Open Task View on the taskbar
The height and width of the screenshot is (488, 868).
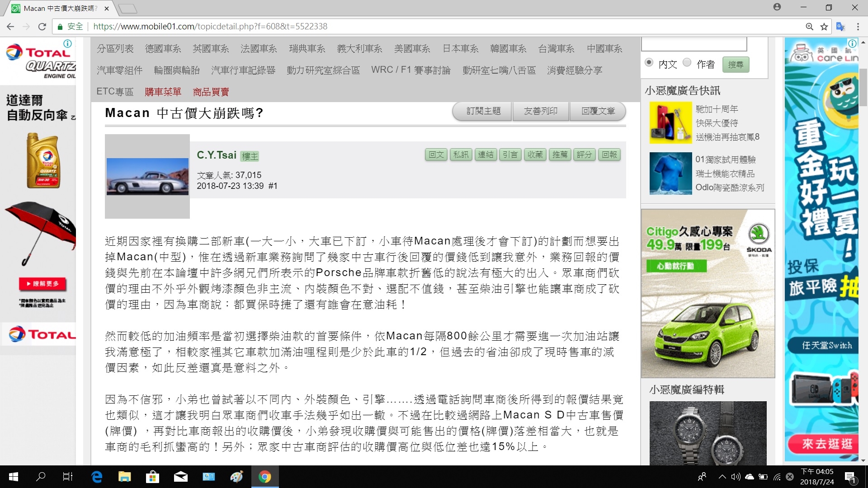click(68, 477)
